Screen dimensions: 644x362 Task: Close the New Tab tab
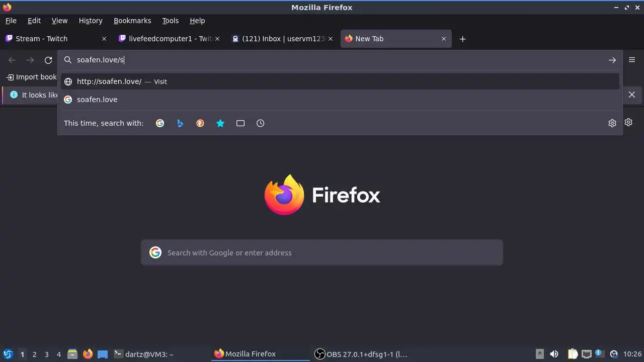(444, 39)
